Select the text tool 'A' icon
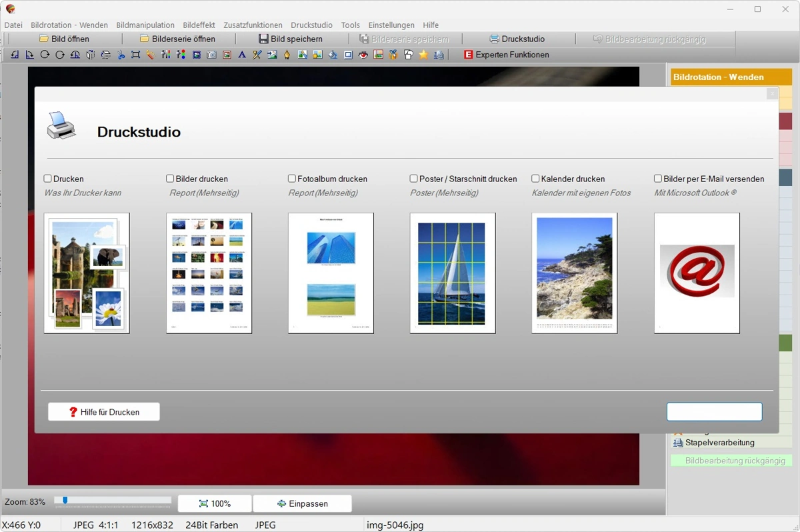The width and height of the screenshot is (800, 532). [x=242, y=55]
